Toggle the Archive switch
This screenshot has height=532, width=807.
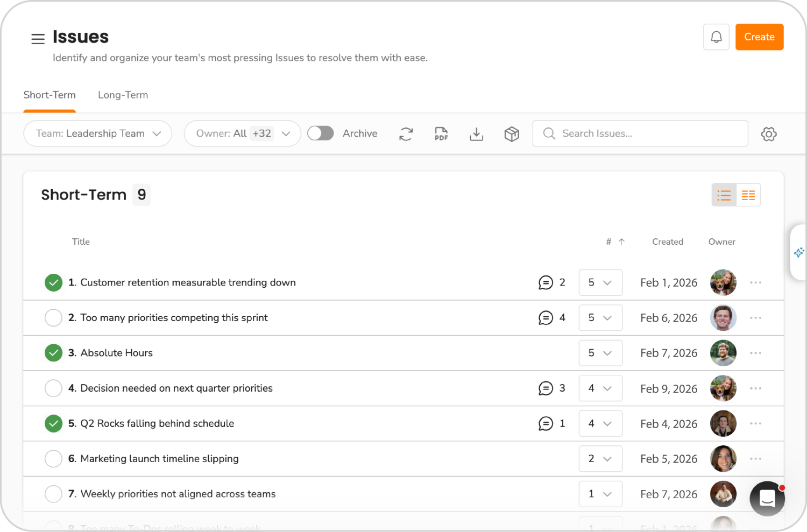click(321, 133)
